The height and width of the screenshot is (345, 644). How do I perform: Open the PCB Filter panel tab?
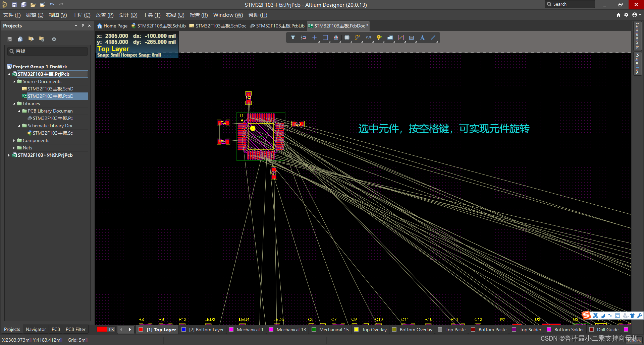75,330
